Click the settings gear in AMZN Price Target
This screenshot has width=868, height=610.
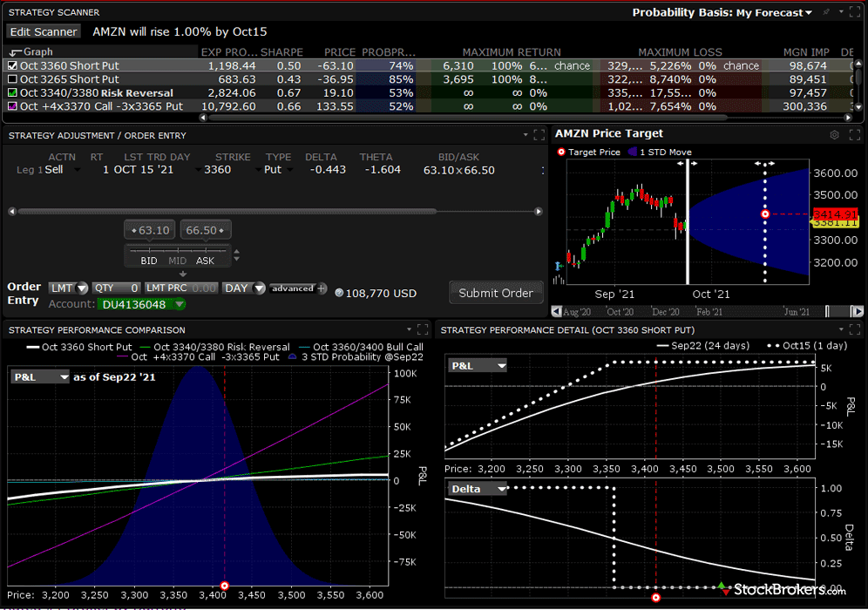[834, 135]
